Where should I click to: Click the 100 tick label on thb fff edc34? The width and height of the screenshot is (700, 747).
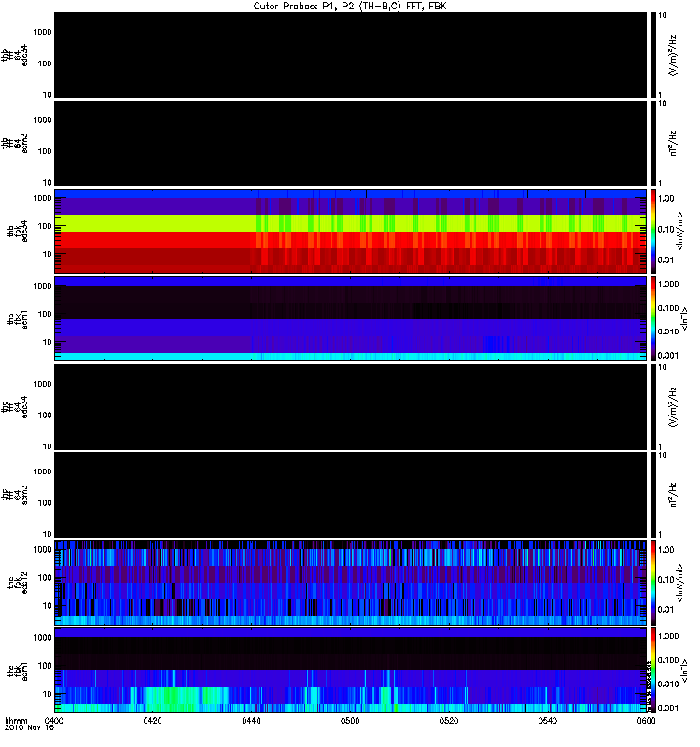[x=45, y=63]
